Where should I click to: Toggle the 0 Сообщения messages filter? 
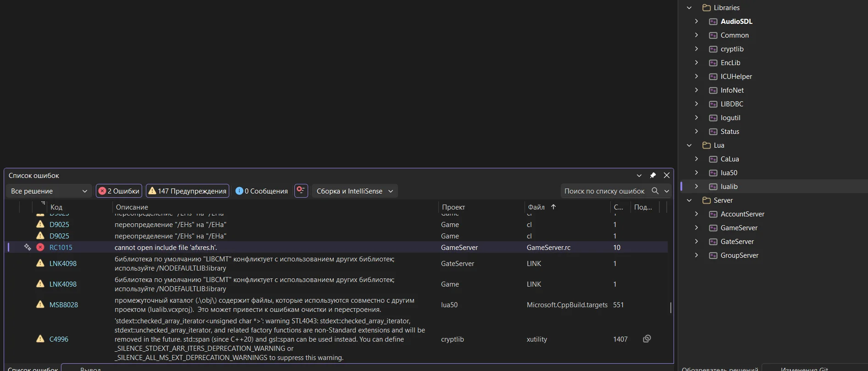[x=261, y=191]
